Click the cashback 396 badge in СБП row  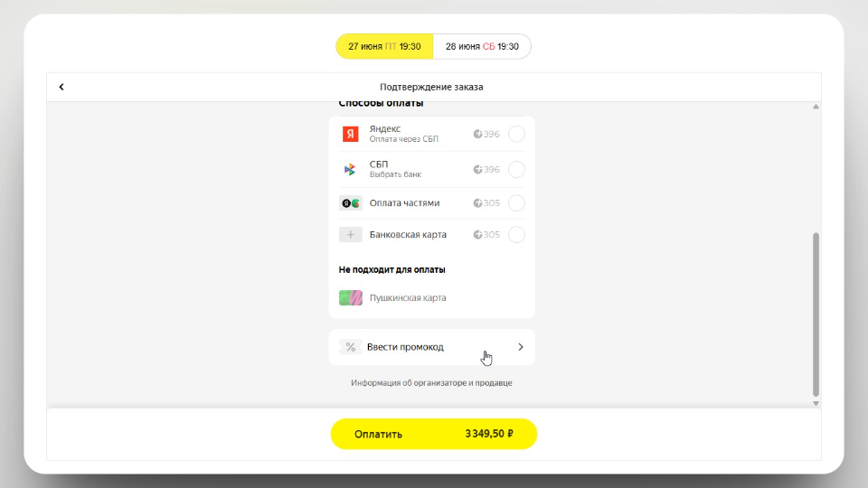click(x=486, y=169)
